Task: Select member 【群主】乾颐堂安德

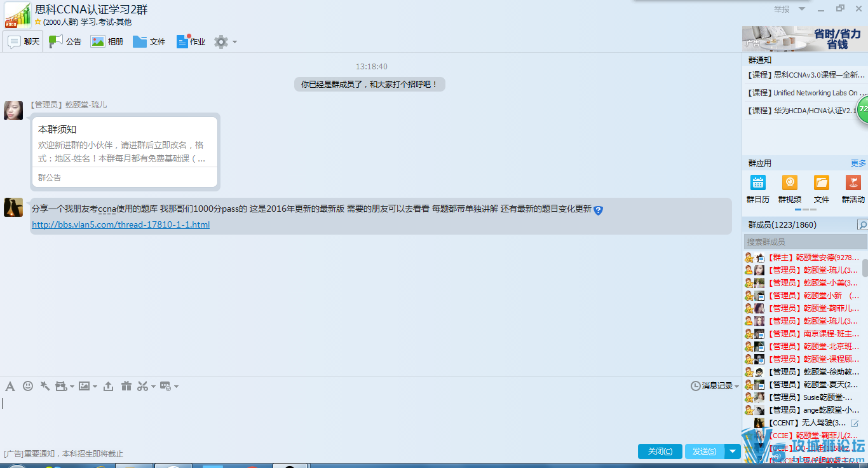Action: point(802,258)
